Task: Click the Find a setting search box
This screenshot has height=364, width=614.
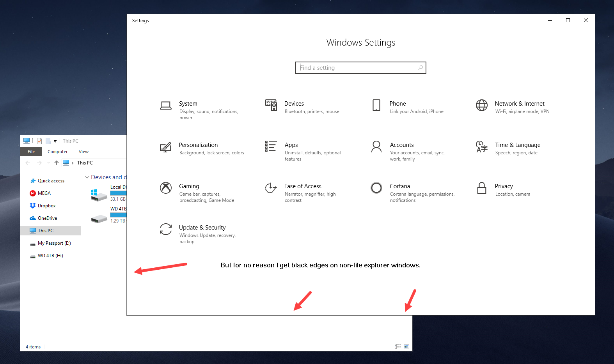Action: click(x=361, y=68)
